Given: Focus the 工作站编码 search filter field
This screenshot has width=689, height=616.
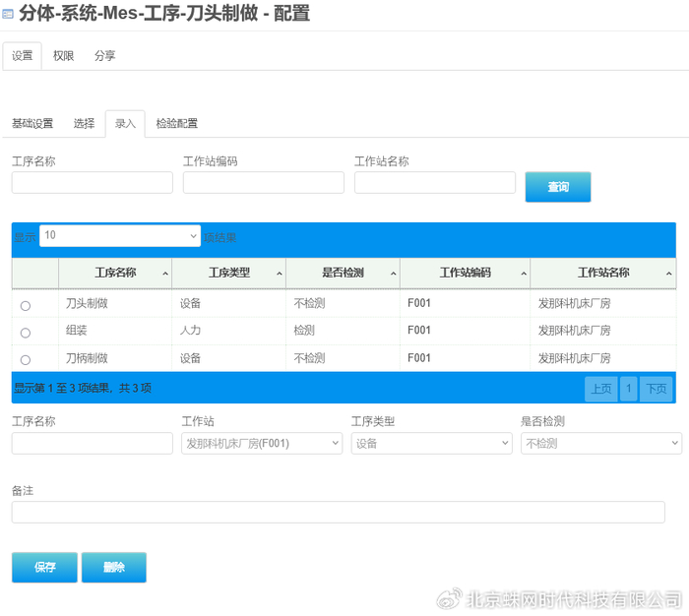Looking at the screenshot, I should pyautogui.click(x=264, y=182).
